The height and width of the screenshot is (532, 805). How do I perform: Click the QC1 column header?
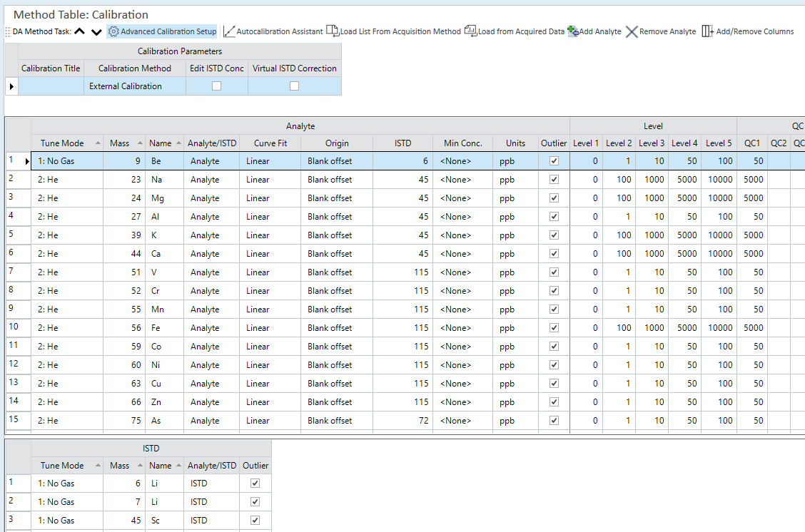(x=752, y=143)
